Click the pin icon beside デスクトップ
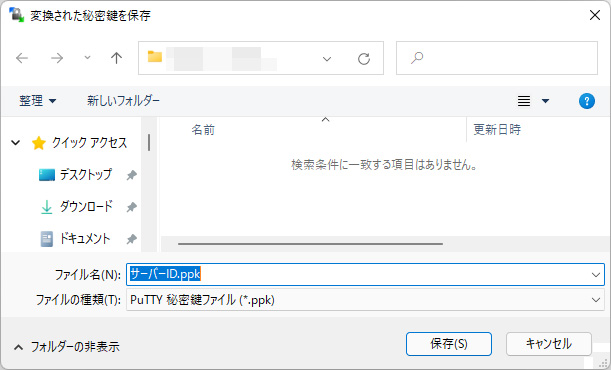This screenshot has height=370, width=611. point(132,175)
